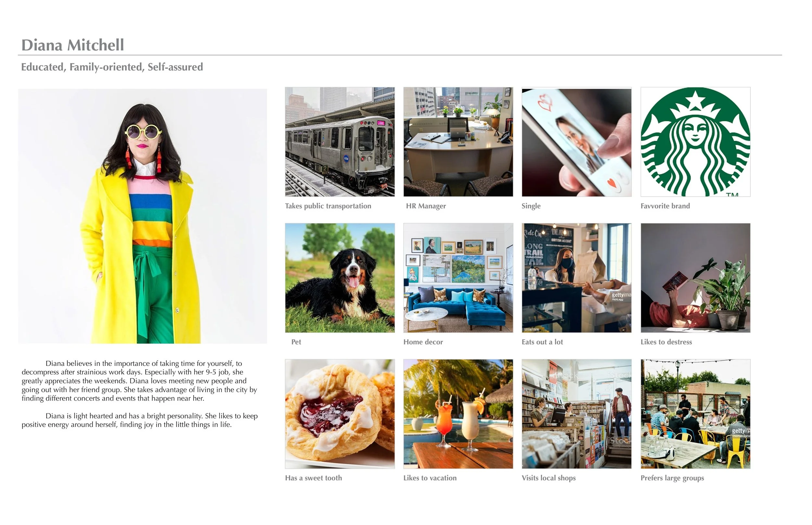Click the outdoor patio group photo
This screenshot has height=525, width=812.
pyautogui.click(x=695, y=414)
